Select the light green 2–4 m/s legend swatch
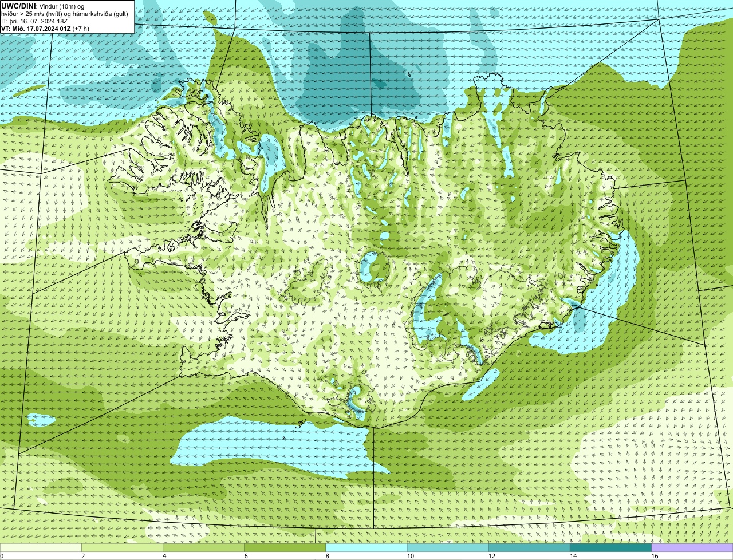Viewport: 733px width, 560px height. 122,547
